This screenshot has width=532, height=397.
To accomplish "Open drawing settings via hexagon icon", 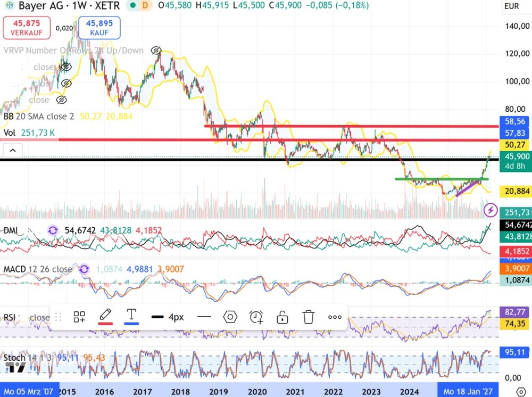I will [230, 317].
